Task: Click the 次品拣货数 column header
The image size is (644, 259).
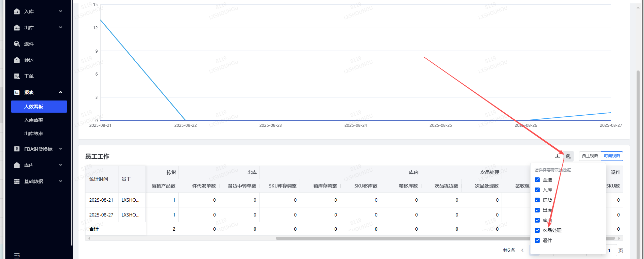Action: [446, 186]
